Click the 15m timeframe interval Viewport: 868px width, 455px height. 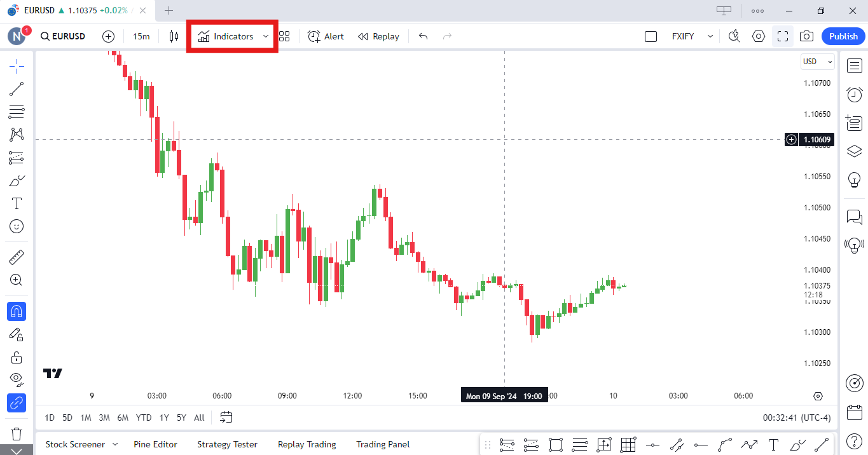click(x=141, y=36)
